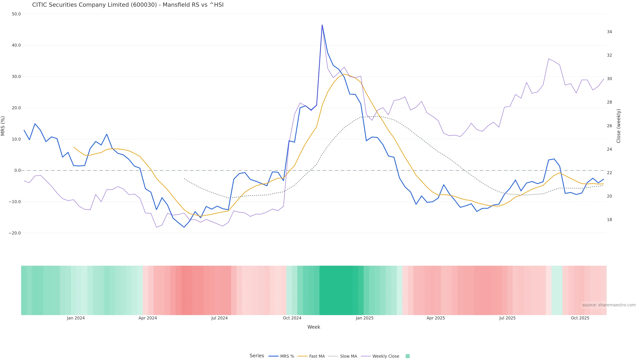
Task: Click the MRS (%) y-axis title
Action: point(3,126)
